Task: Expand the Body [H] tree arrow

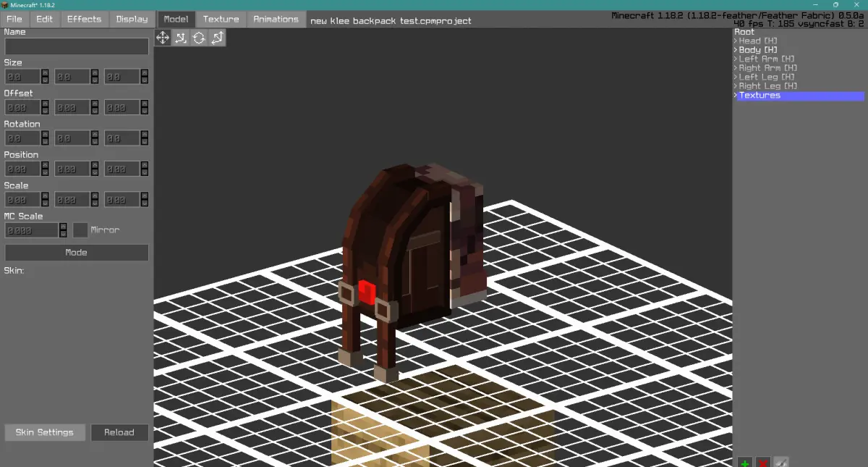Action: click(735, 50)
